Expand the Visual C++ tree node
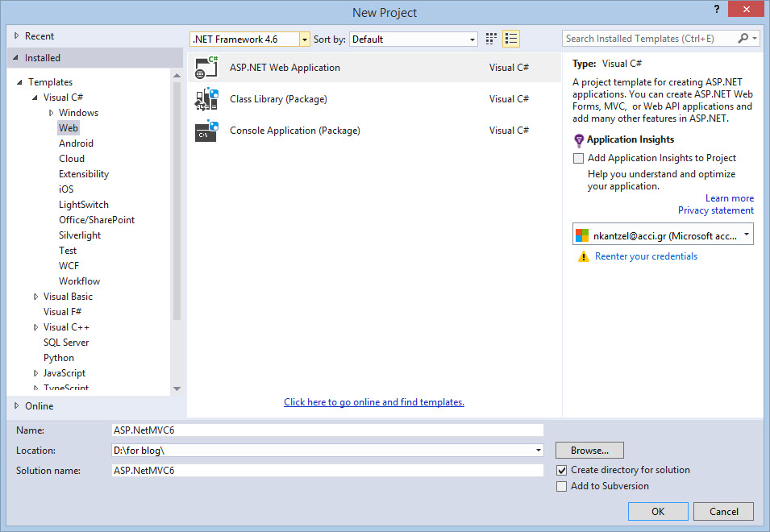The height and width of the screenshot is (532, 770). click(x=35, y=327)
